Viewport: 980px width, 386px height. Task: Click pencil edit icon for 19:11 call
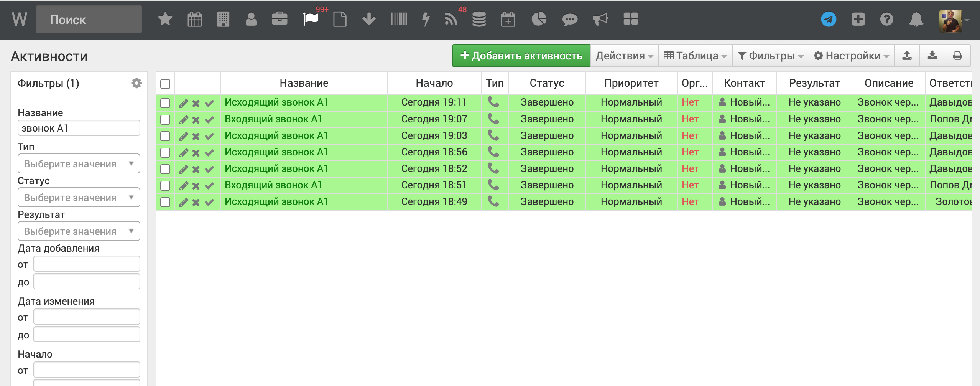(x=184, y=103)
